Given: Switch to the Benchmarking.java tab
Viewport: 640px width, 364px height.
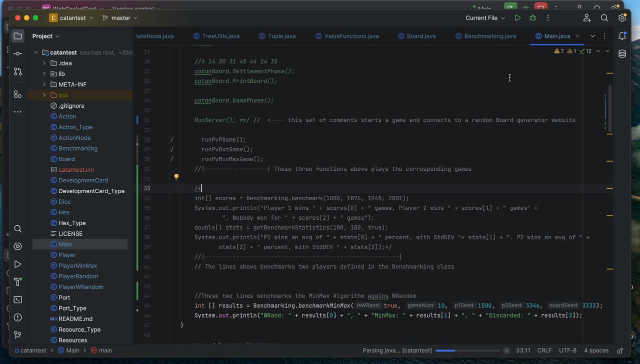Looking at the screenshot, I should (489, 36).
